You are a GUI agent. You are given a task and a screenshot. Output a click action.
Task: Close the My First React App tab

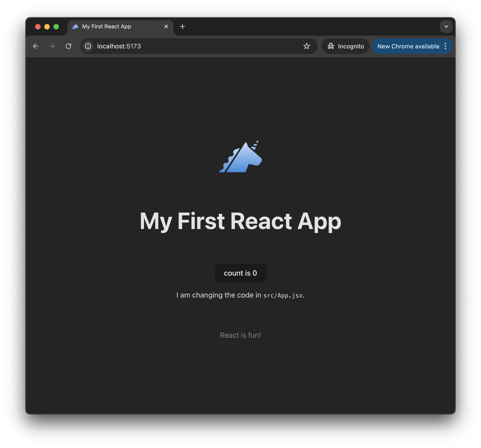[x=166, y=27]
